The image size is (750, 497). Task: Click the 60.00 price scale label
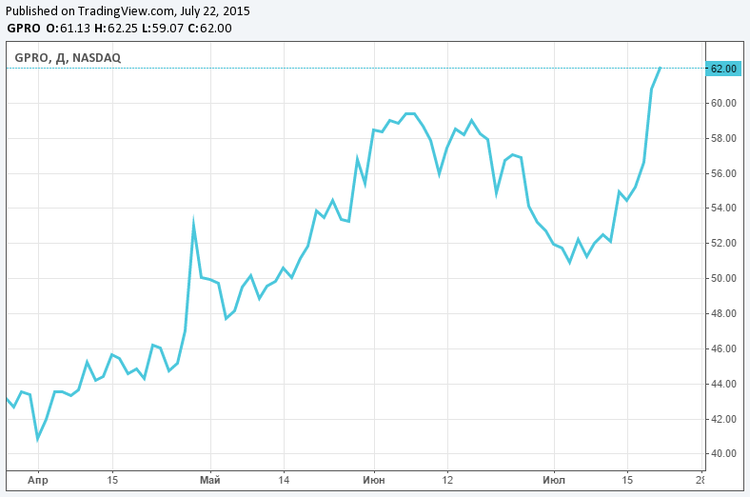tap(723, 103)
